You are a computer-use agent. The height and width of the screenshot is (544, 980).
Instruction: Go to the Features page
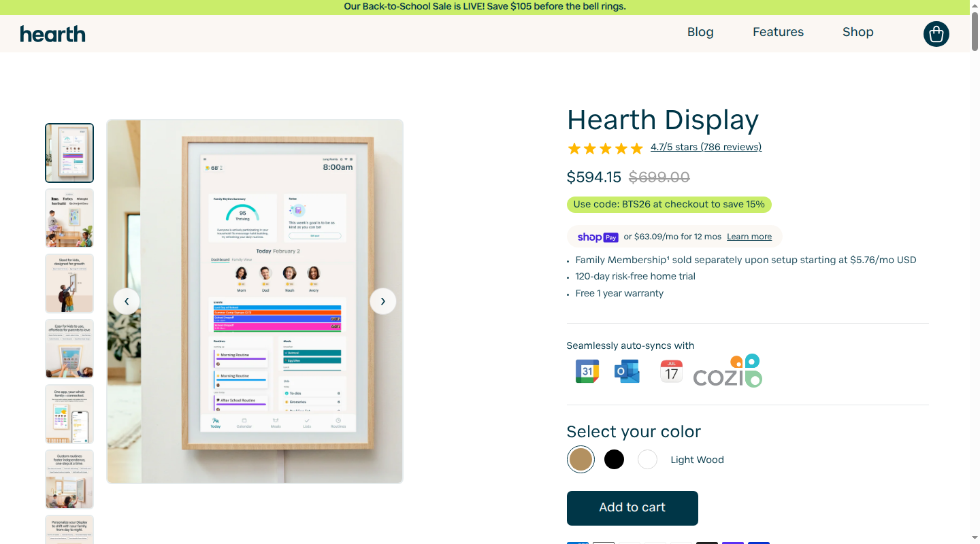point(778,32)
